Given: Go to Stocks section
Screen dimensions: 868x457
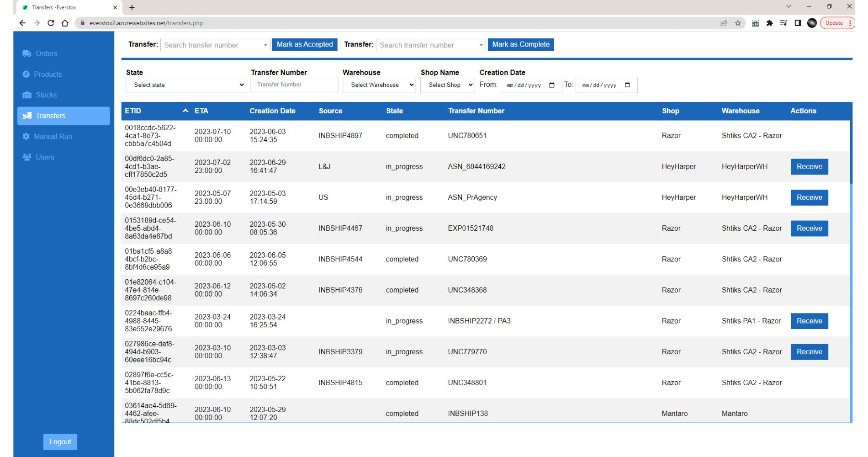Looking at the screenshot, I should coord(46,95).
